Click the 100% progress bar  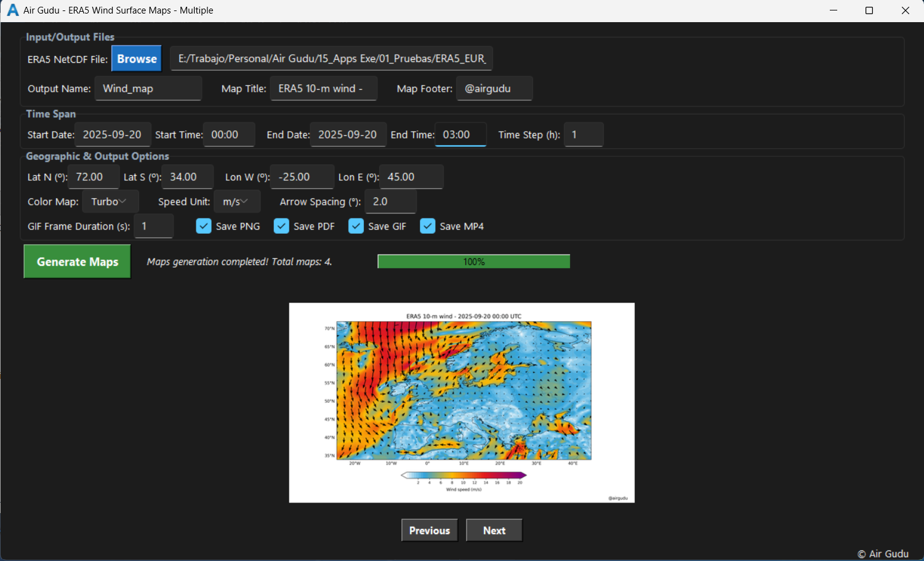tap(474, 262)
